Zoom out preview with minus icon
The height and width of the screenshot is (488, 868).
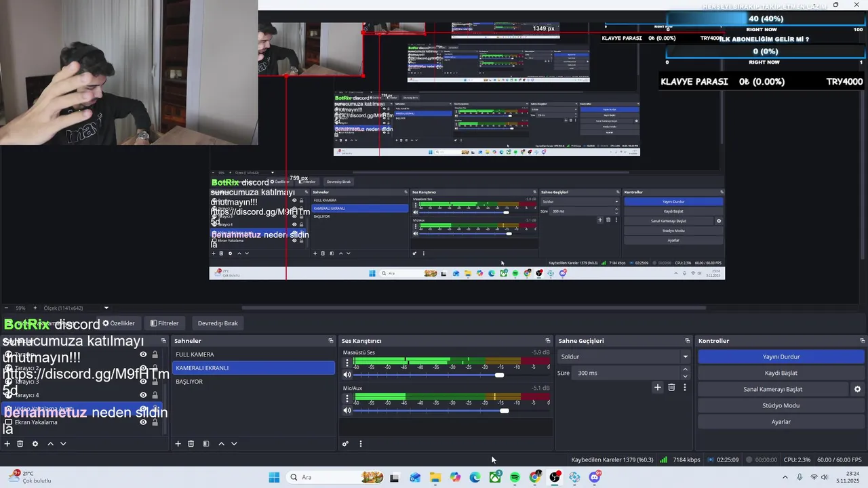point(6,308)
